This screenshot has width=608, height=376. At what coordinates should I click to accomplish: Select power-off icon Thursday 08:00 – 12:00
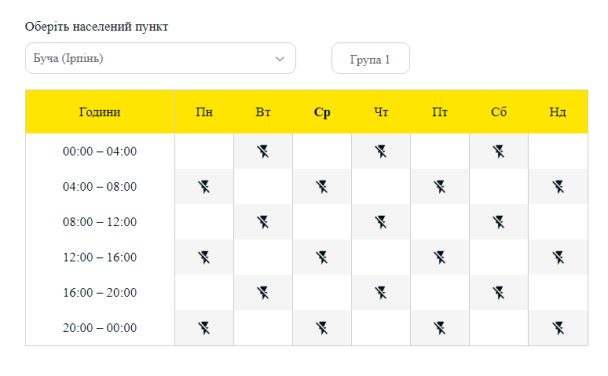381,222
